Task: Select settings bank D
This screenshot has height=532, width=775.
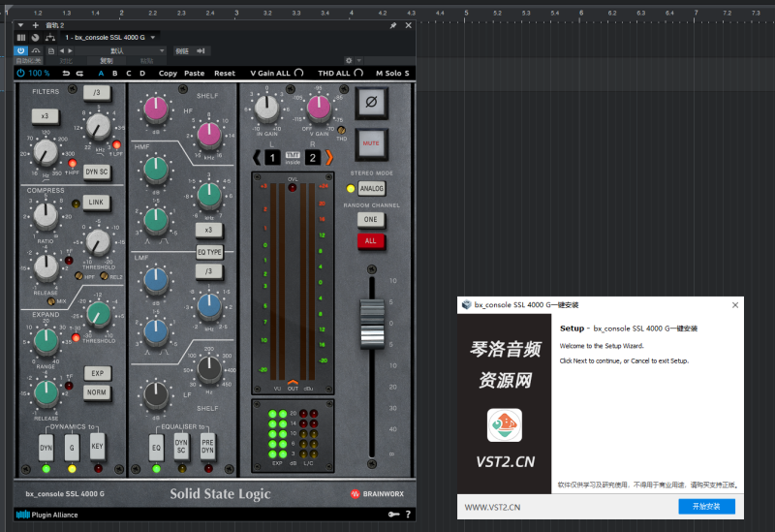Action: [142, 74]
